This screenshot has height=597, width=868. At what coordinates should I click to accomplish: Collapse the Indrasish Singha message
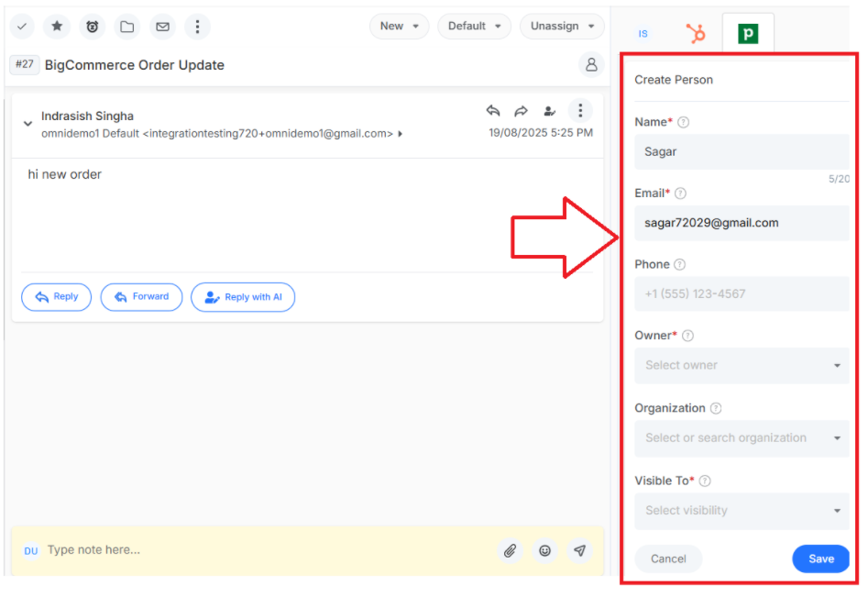click(27, 124)
